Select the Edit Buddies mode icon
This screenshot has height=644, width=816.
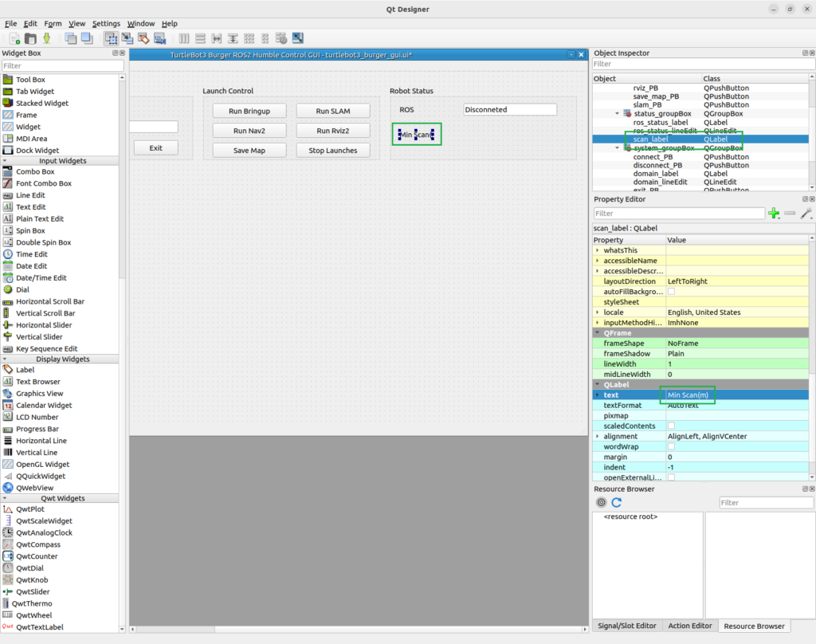[143, 38]
